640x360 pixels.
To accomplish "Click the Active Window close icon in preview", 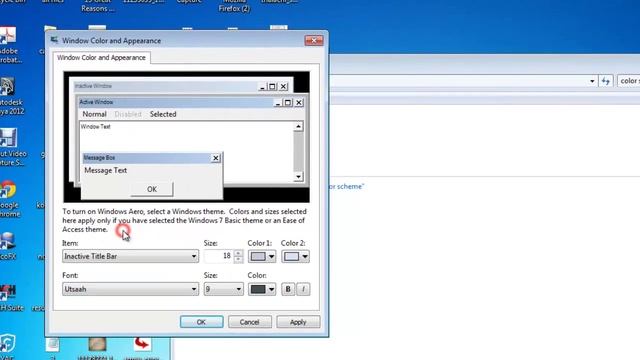I will (299, 102).
